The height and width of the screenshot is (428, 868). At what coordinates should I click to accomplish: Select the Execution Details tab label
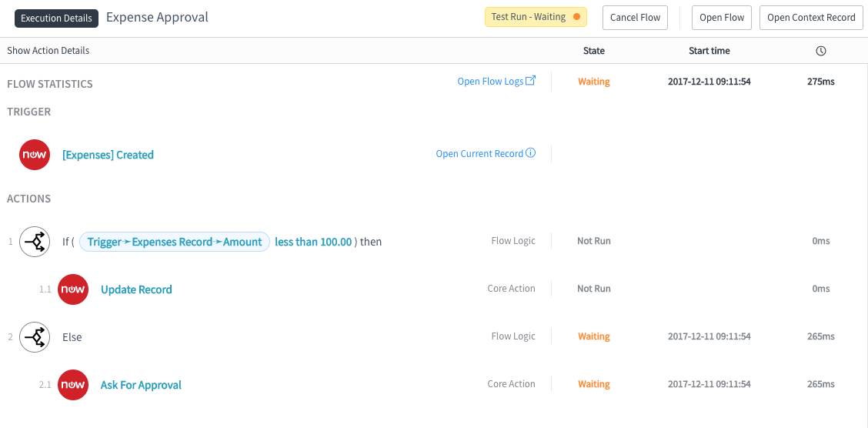pos(56,18)
